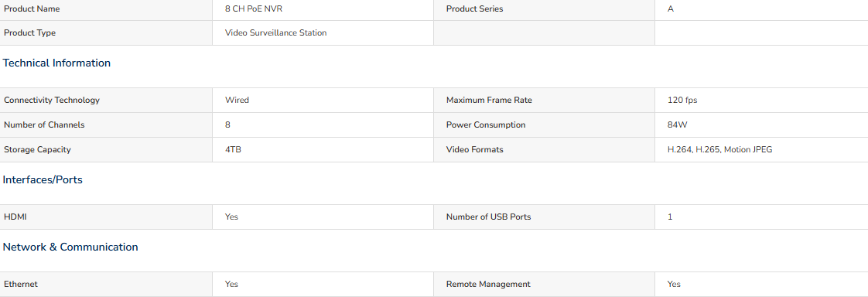Click the Network & Communication heading

(70, 247)
